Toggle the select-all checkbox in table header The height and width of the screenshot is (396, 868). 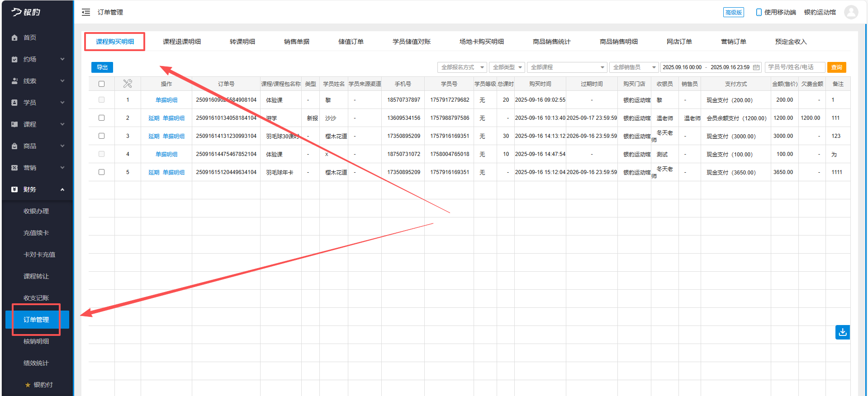click(x=101, y=84)
